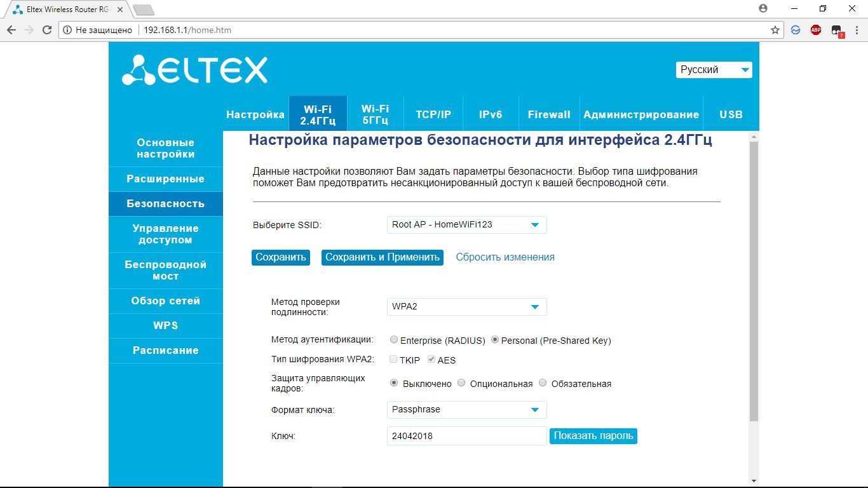Toggle the AES encryption checkbox
The width and height of the screenshot is (868, 488).
point(432,360)
